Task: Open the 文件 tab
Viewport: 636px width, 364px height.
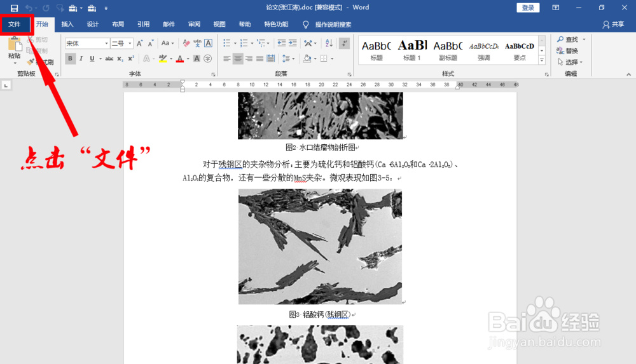Action: coord(15,24)
